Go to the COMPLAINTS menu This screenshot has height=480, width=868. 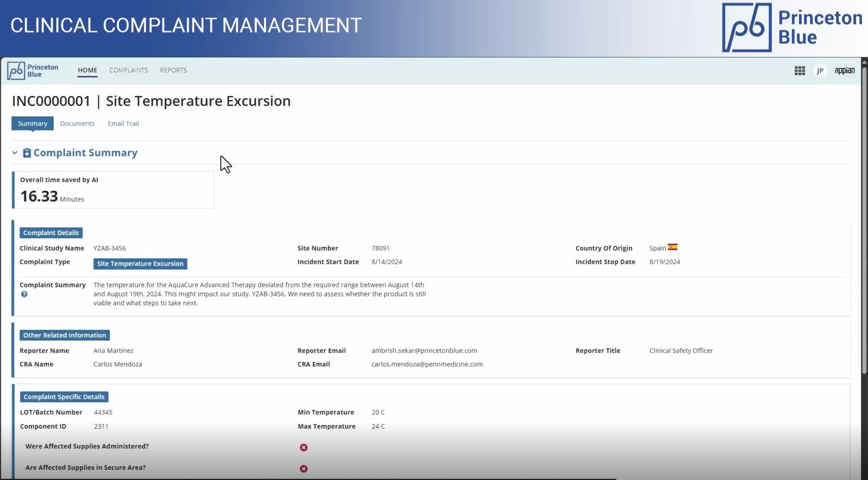click(x=128, y=70)
